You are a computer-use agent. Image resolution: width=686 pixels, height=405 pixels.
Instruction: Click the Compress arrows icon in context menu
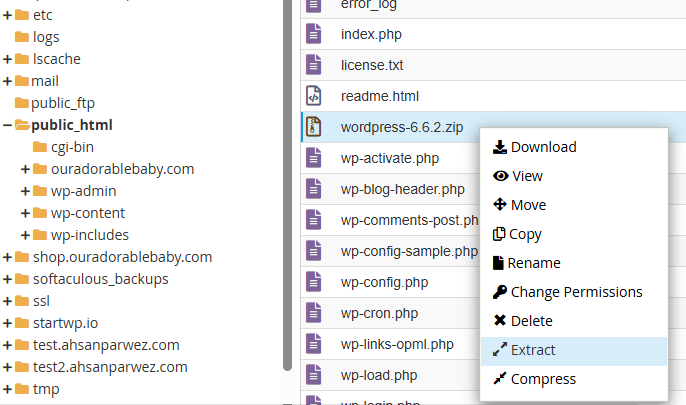[499, 379]
